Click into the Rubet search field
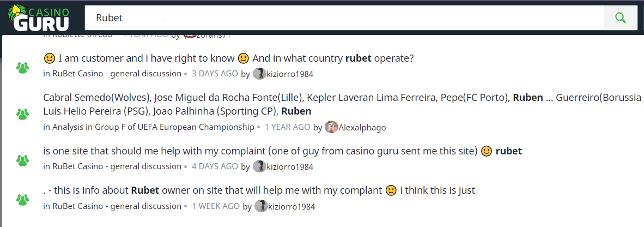 click(343, 18)
